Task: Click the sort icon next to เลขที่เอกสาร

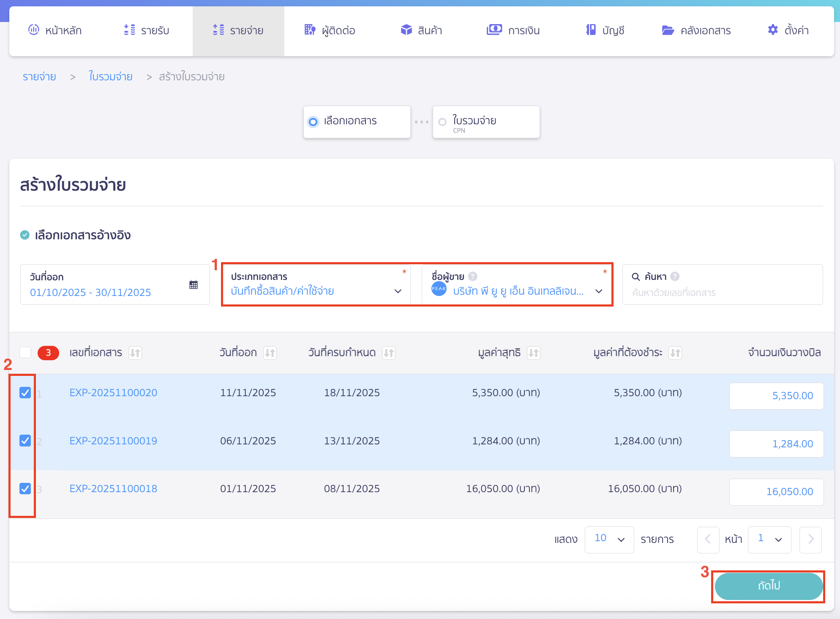Action: point(136,353)
